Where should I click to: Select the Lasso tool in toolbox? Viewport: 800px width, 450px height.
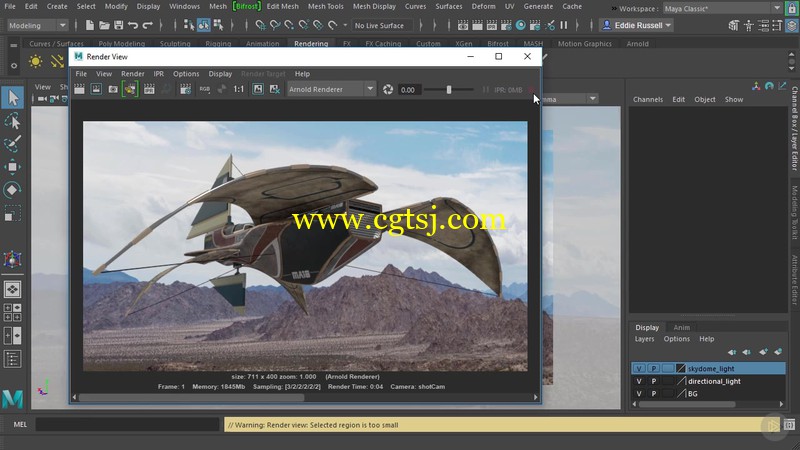[x=12, y=121]
